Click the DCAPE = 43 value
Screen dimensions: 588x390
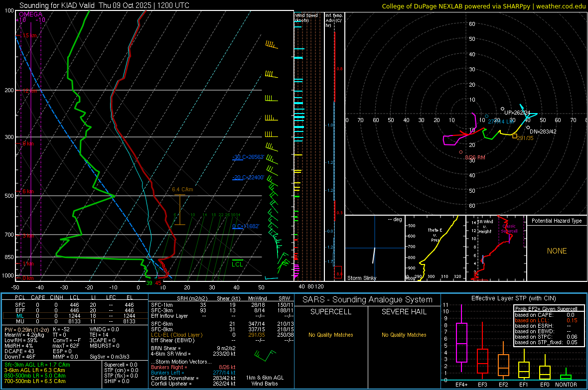(19, 351)
